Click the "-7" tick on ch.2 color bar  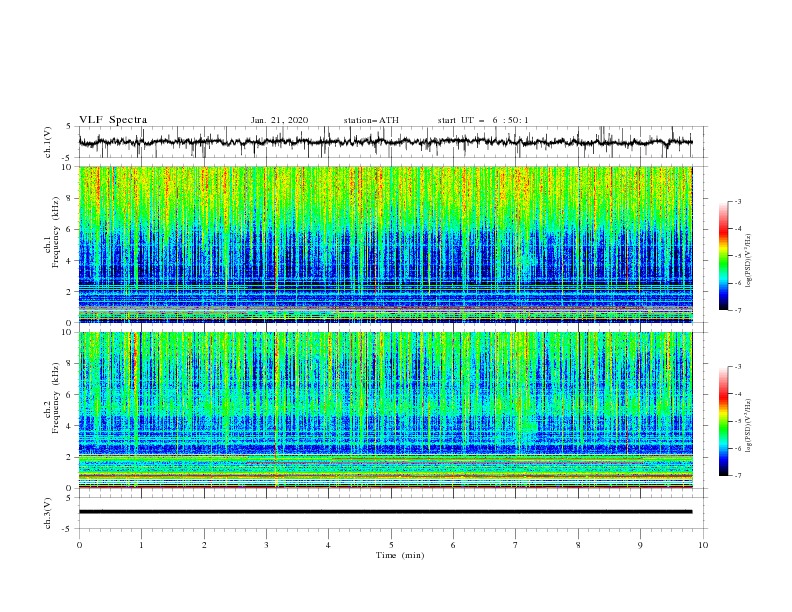point(738,475)
